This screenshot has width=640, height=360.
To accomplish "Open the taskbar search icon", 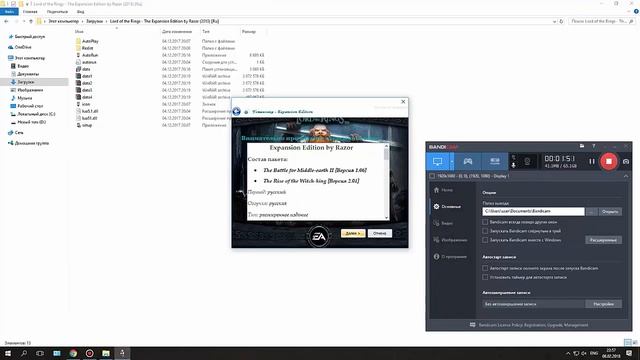I will 24,353.
